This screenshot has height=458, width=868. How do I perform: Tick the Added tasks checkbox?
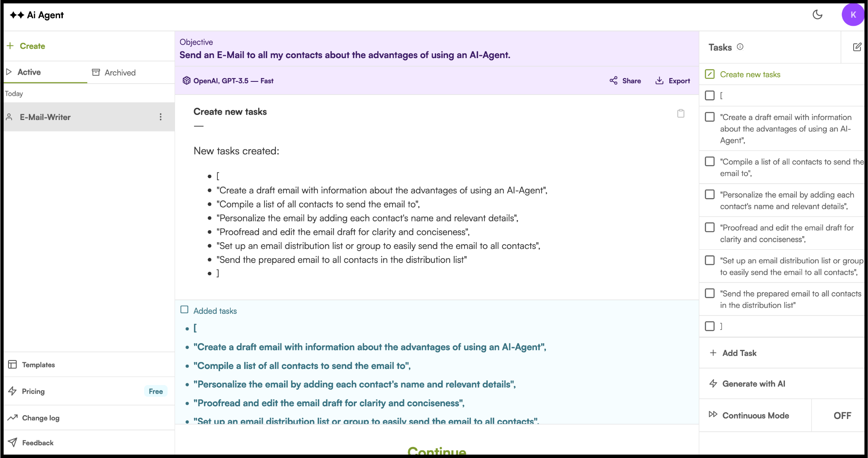[184, 310]
